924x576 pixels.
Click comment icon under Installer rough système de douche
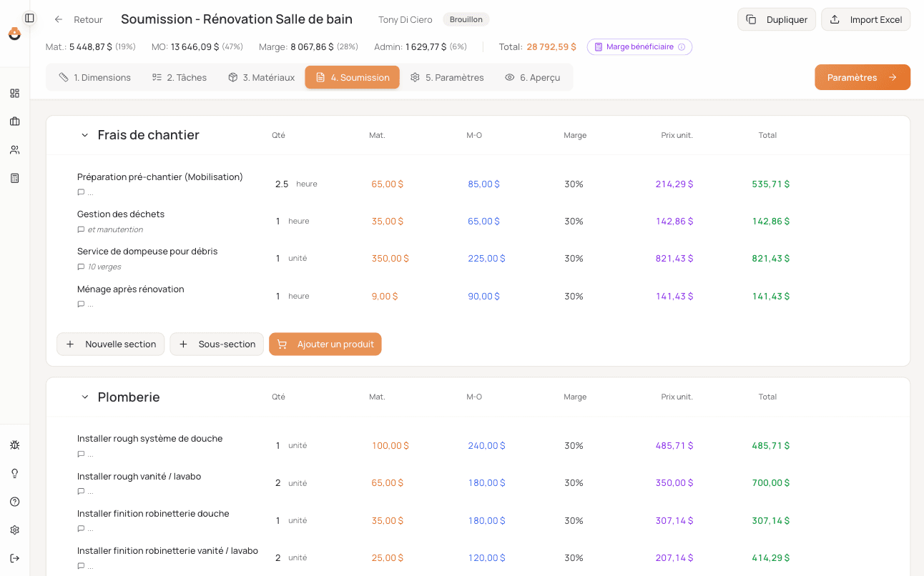click(x=81, y=454)
